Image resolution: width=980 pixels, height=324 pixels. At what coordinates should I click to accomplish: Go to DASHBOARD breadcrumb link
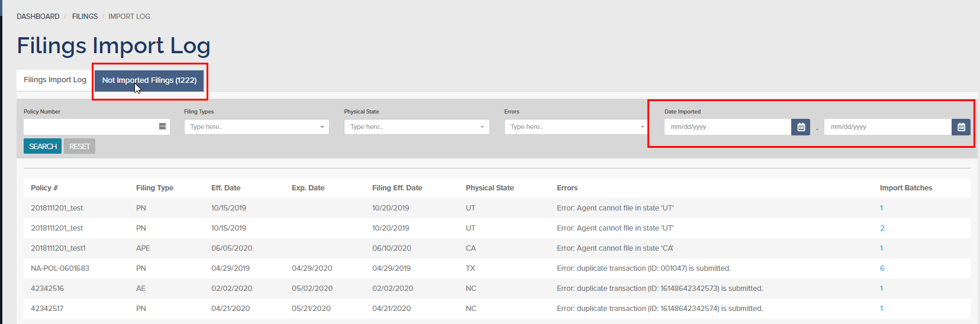(x=38, y=17)
